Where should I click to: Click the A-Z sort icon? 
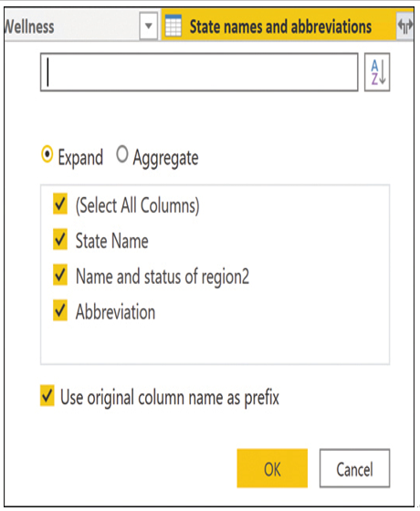[377, 72]
